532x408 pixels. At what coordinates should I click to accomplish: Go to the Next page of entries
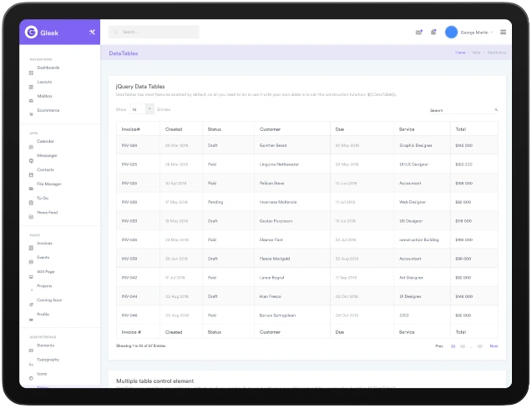[x=494, y=345]
